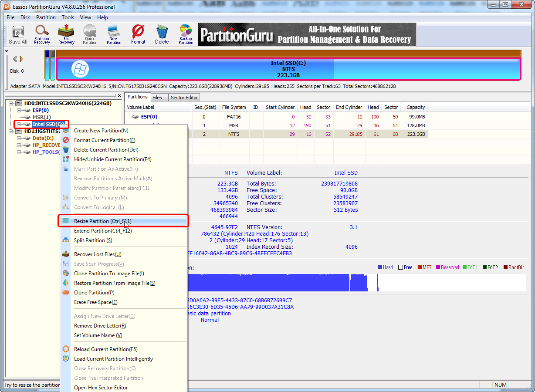Open the Backup Partition tool
This screenshot has width=535, height=392.
[x=186, y=34]
